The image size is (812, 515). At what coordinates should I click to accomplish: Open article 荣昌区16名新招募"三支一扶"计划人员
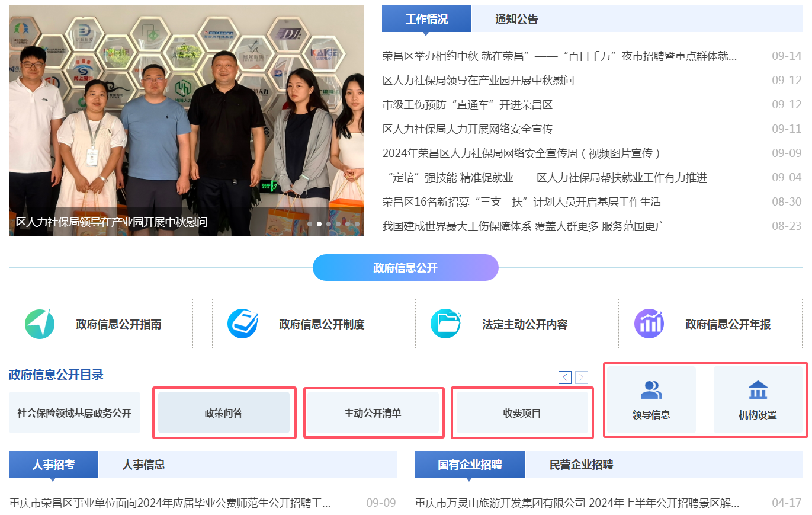pos(521,202)
